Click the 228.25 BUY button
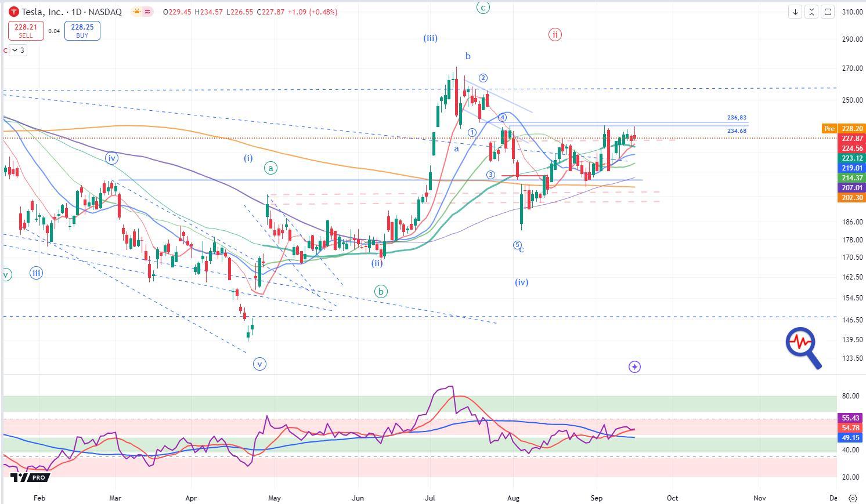The height and width of the screenshot is (504, 866). pos(82,31)
